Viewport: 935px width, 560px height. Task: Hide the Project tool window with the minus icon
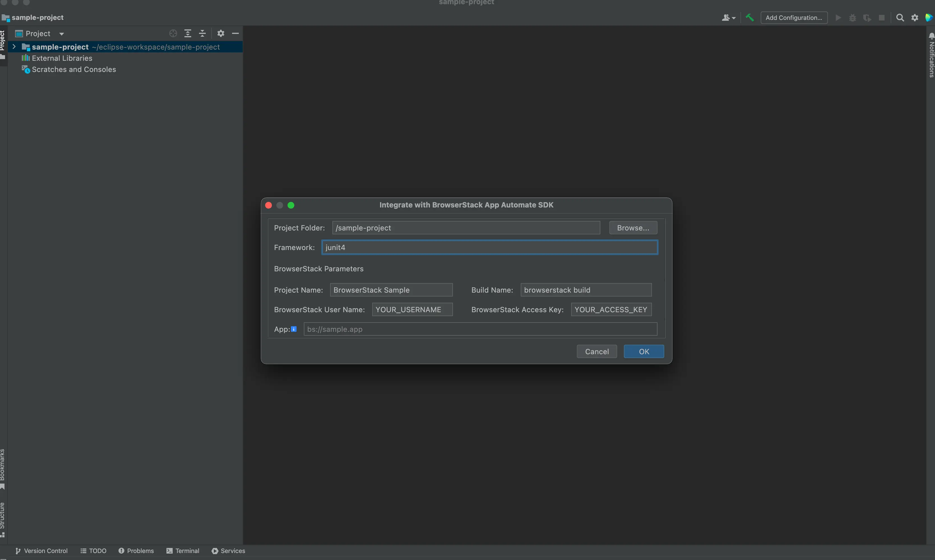coord(235,34)
